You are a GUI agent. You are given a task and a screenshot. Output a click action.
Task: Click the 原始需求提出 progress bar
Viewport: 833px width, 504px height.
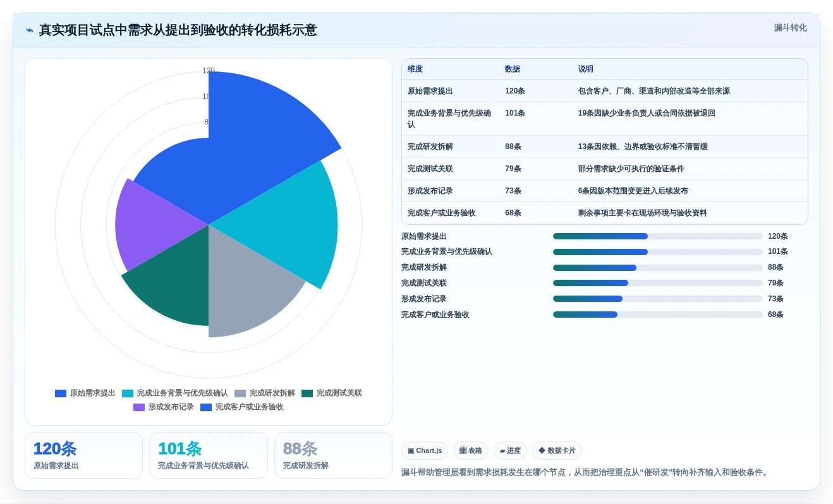(658, 236)
